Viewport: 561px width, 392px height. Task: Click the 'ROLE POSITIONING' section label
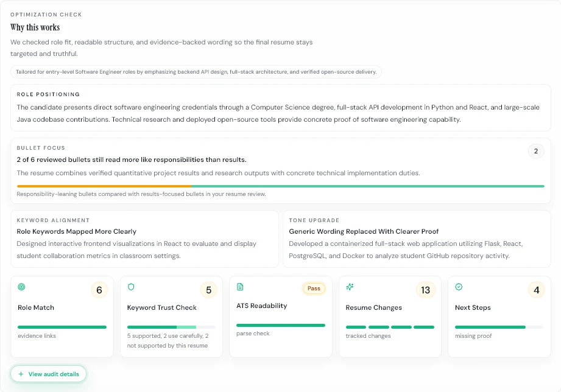coord(48,94)
